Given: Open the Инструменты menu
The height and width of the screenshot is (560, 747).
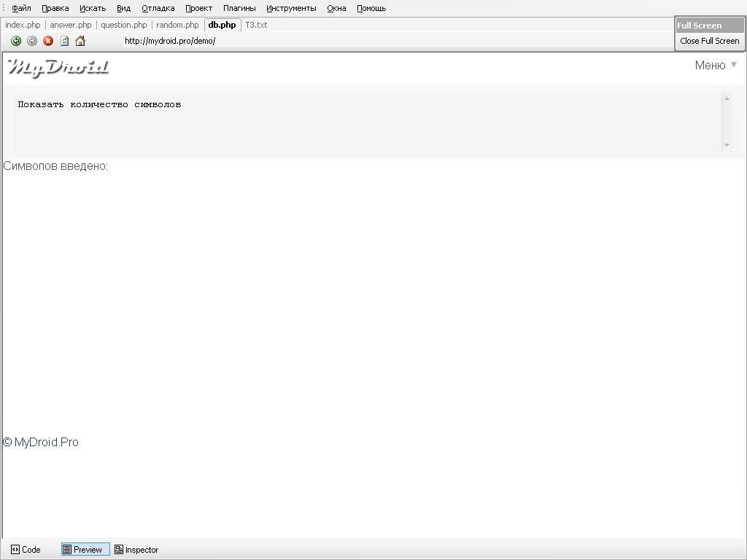Looking at the screenshot, I should click(x=291, y=8).
